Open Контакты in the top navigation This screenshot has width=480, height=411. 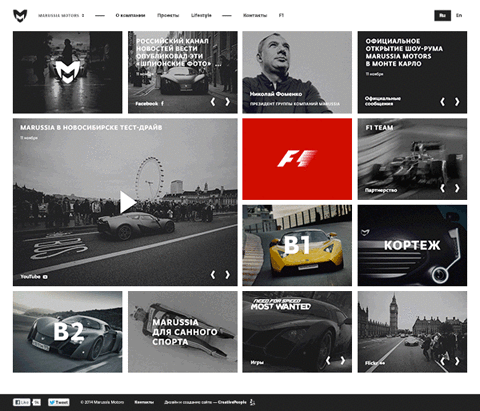[x=255, y=15]
